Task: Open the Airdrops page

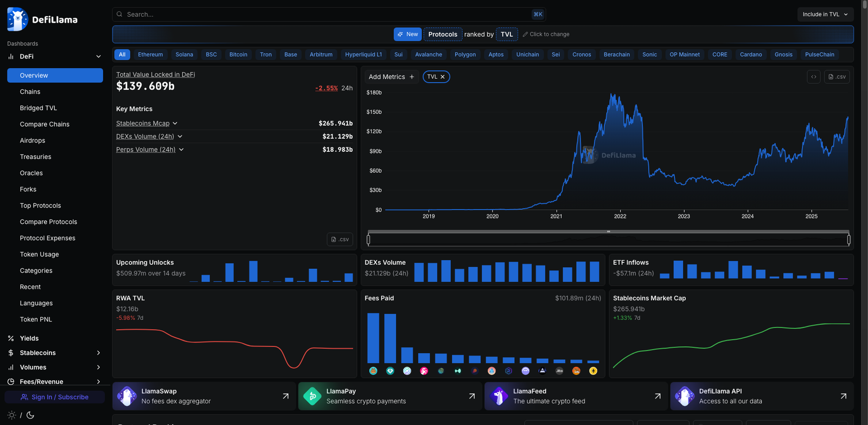Action: 33,140
